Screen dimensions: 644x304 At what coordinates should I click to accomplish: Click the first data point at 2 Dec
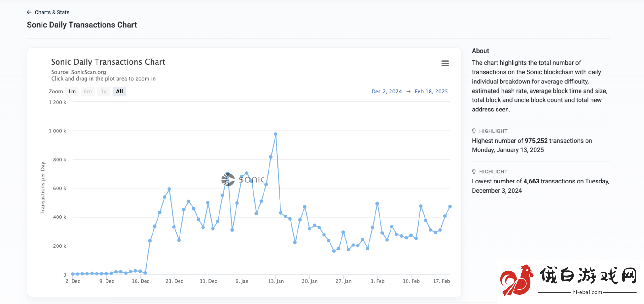coord(73,274)
